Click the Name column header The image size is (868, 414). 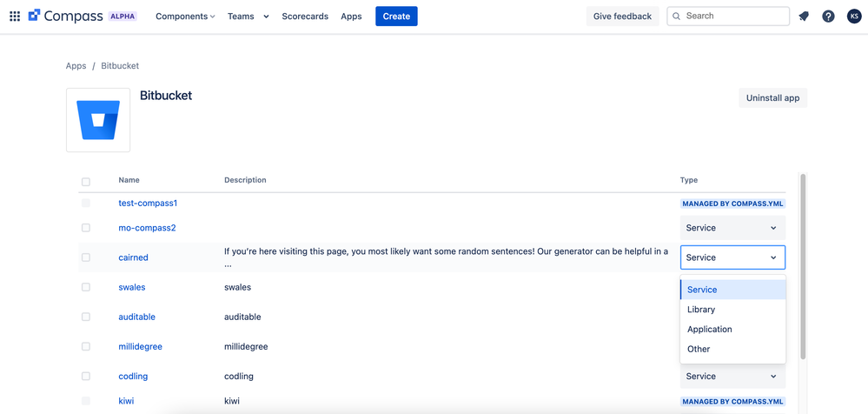click(x=129, y=179)
